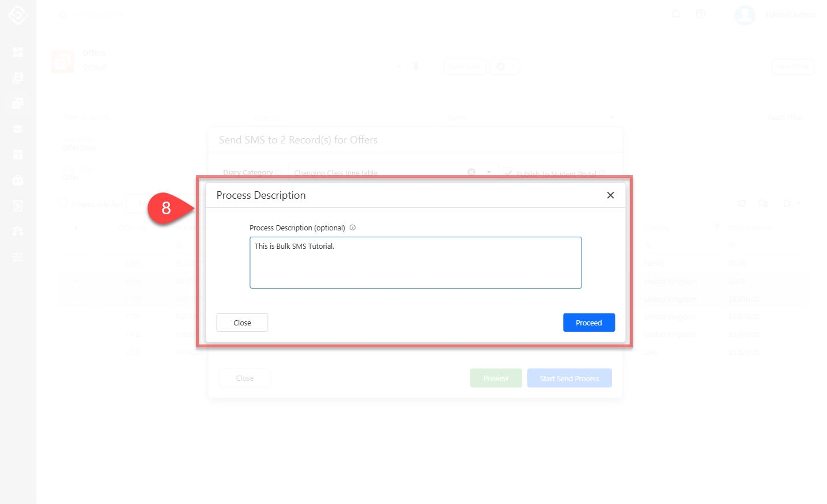This screenshot has height=504, width=827.
Task: Open the dashboard grid icon in sidebar
Action: pyautogui.click(x=18, y=52)
